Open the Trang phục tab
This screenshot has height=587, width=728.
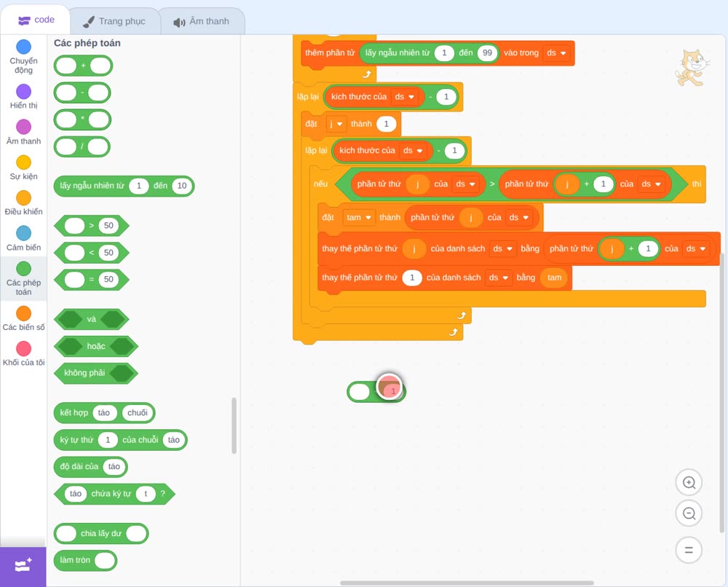point(114,21)
